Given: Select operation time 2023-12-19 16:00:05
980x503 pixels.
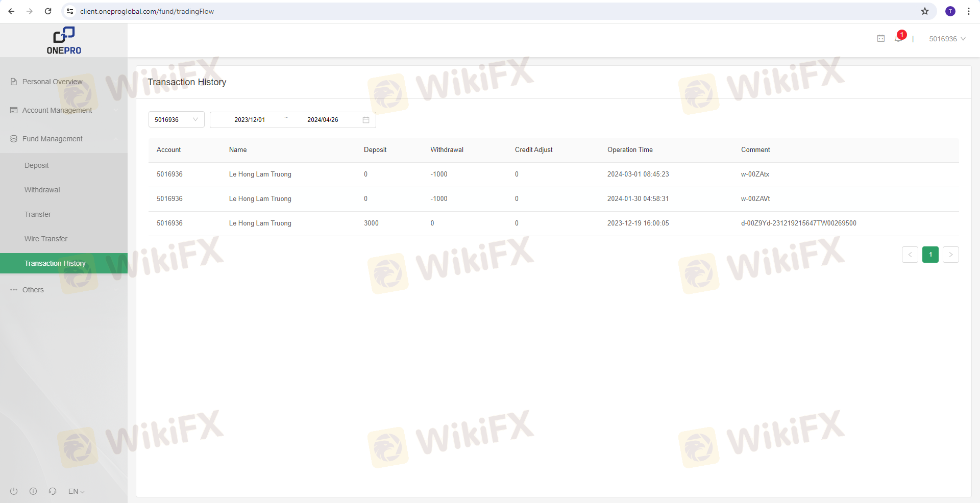Looking at the screenshot, I should click(x=638, y=223).
